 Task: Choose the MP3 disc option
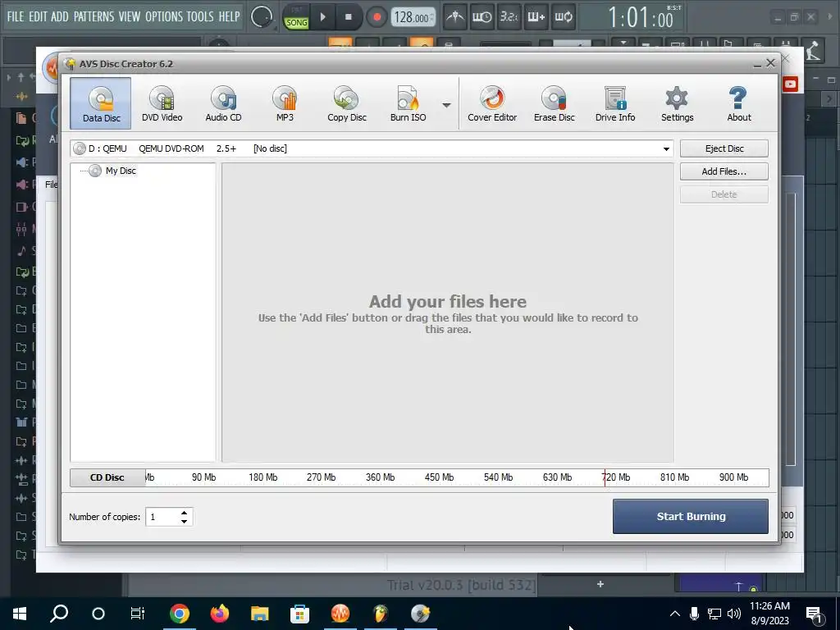285,104
